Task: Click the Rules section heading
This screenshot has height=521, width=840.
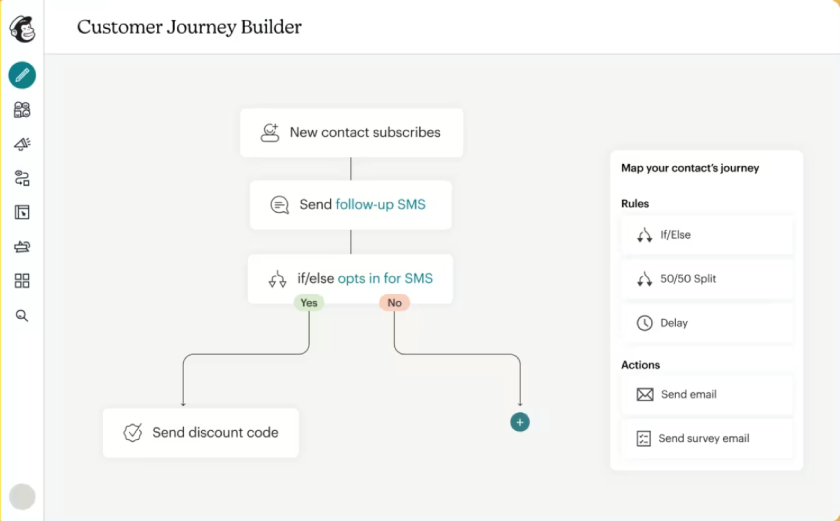Action: (635, 203)
